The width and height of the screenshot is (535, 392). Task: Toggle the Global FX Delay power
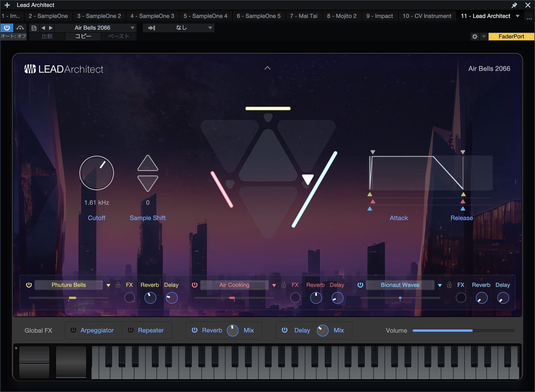pos(285,330)
